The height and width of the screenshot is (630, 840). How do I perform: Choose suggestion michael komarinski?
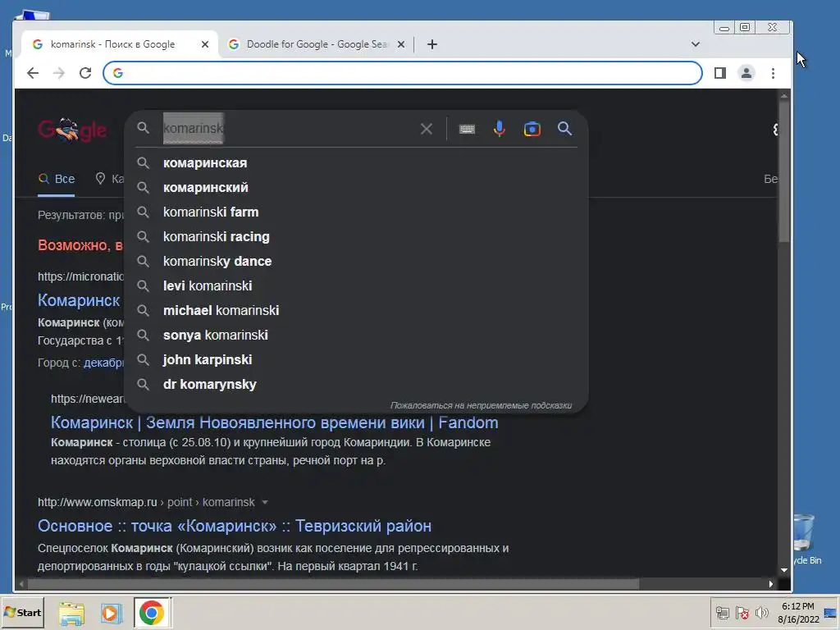coord(356,311)
